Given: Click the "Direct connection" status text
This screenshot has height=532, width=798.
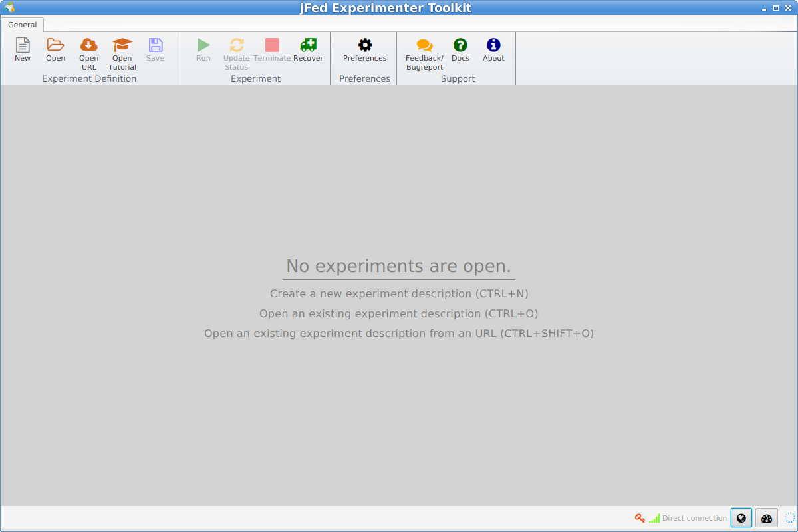Looking at the screenshot, I should [695, 518].
